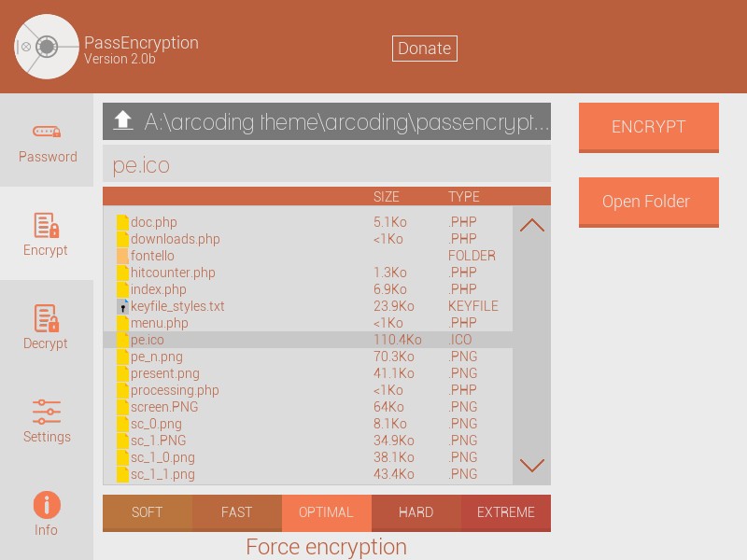Click the file icon beside pe_n.png
The height and width of the screenshot is (560, 747).
tap(122, 357)
